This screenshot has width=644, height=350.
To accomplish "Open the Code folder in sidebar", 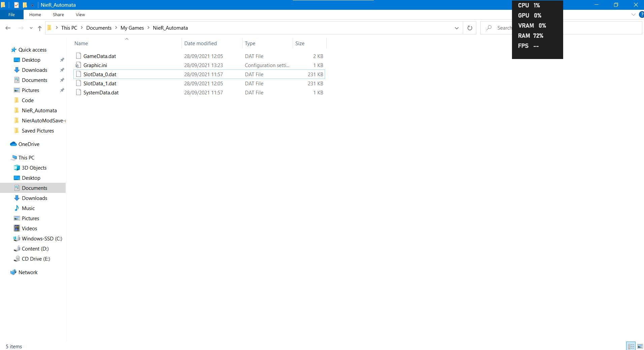I will point(28,100).
